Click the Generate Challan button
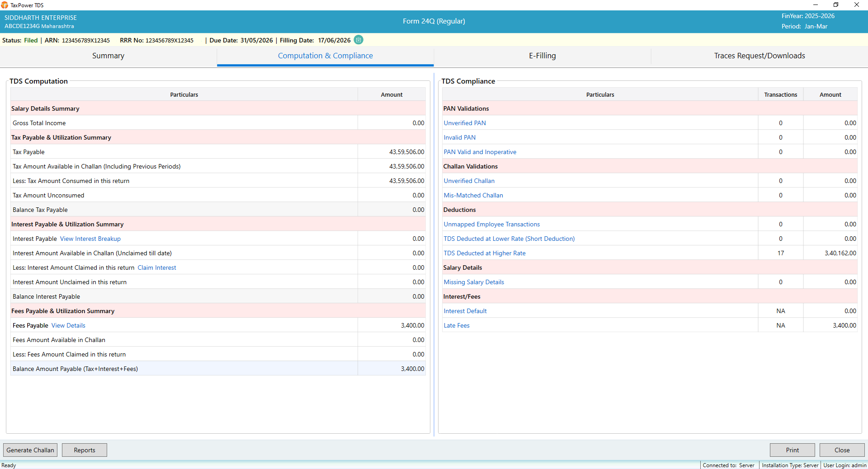 (30, 450)
